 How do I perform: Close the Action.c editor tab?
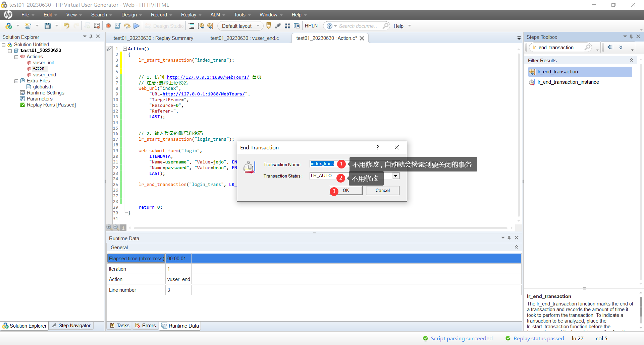point(362,38)
